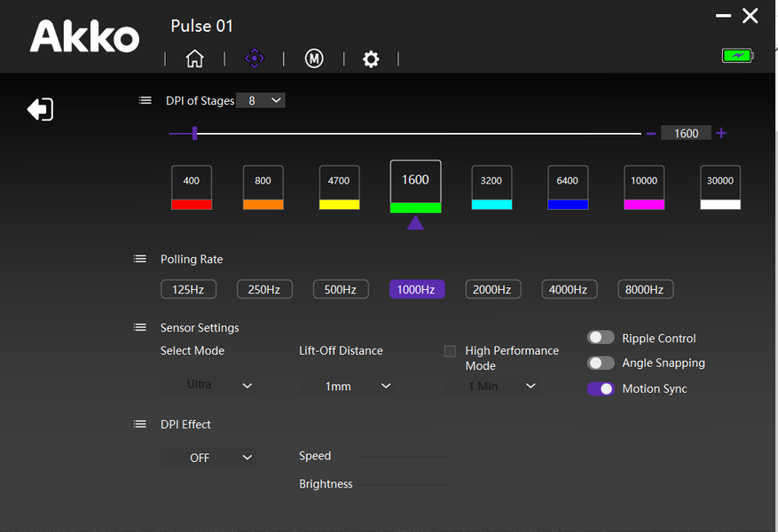
Task: Expand the Lift-Off Distance dropdown
Action: coord(346,386)
